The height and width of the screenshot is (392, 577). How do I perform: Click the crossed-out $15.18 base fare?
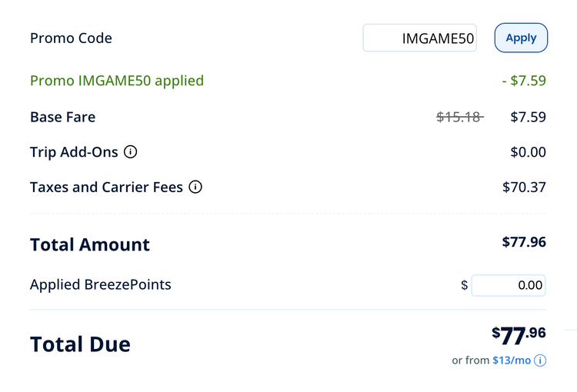[459, 117]
